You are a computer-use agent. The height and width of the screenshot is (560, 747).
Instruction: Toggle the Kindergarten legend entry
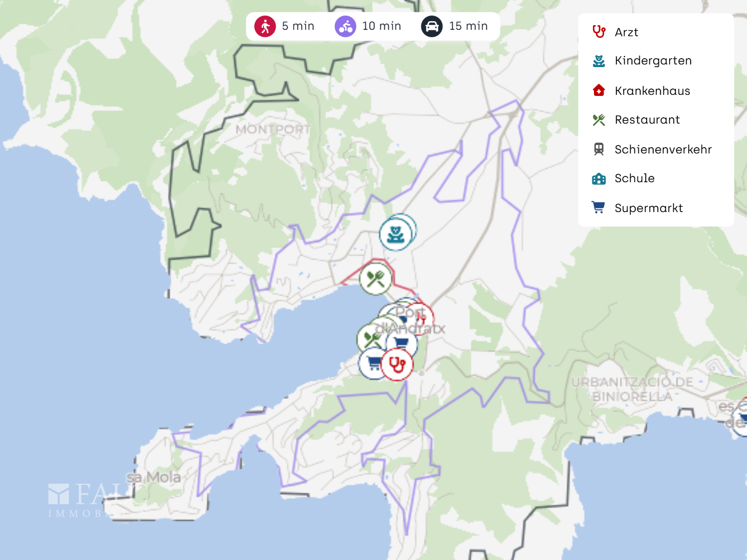click(642, 61)
